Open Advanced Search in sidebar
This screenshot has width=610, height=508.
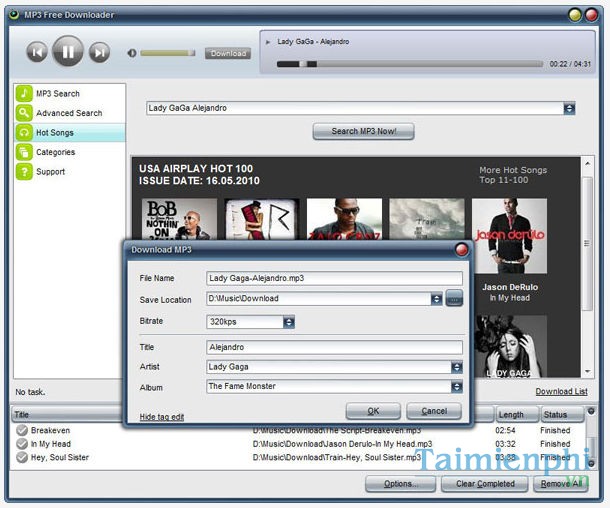coord(69,113)
